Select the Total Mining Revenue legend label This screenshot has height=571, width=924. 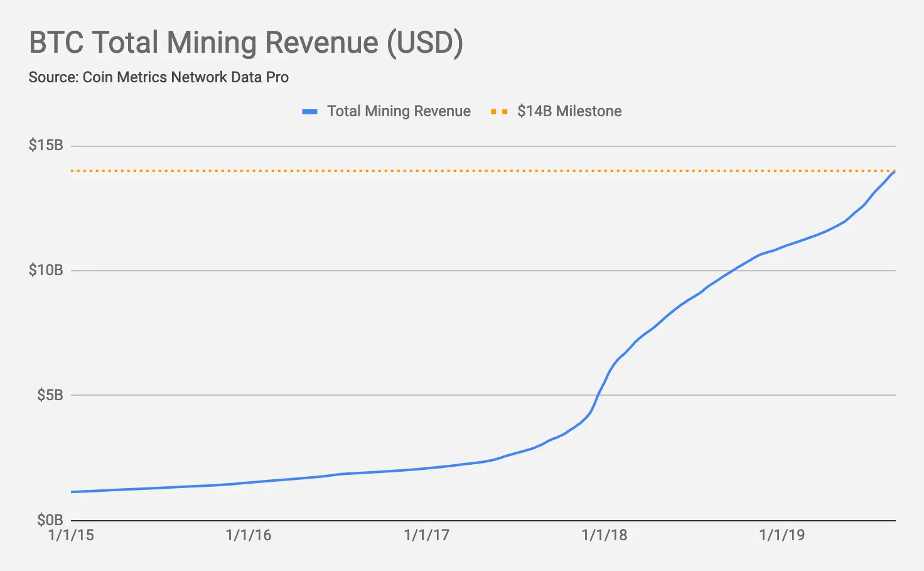(399, 111)
